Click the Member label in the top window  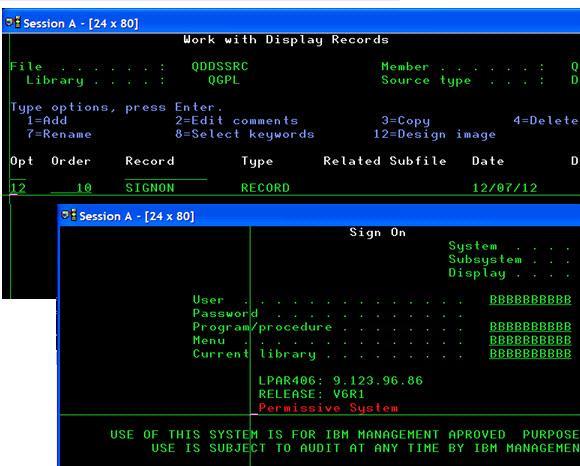pos(405,67)
